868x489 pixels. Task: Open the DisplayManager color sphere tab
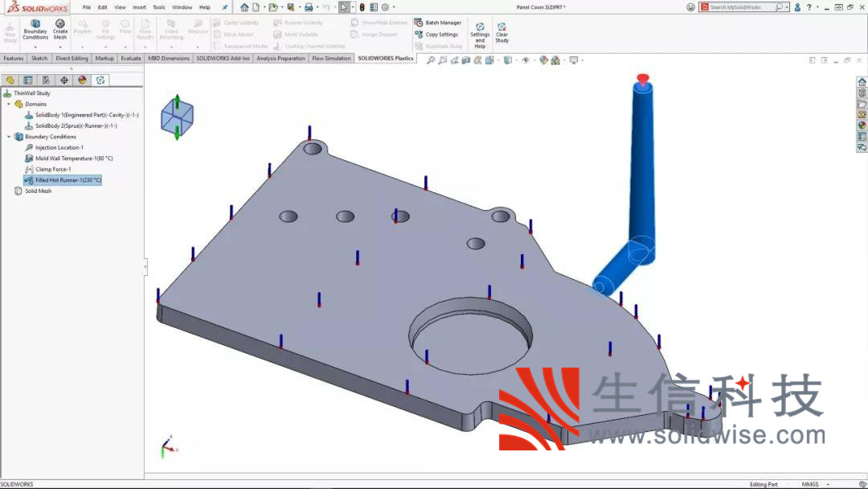[83, 80]
